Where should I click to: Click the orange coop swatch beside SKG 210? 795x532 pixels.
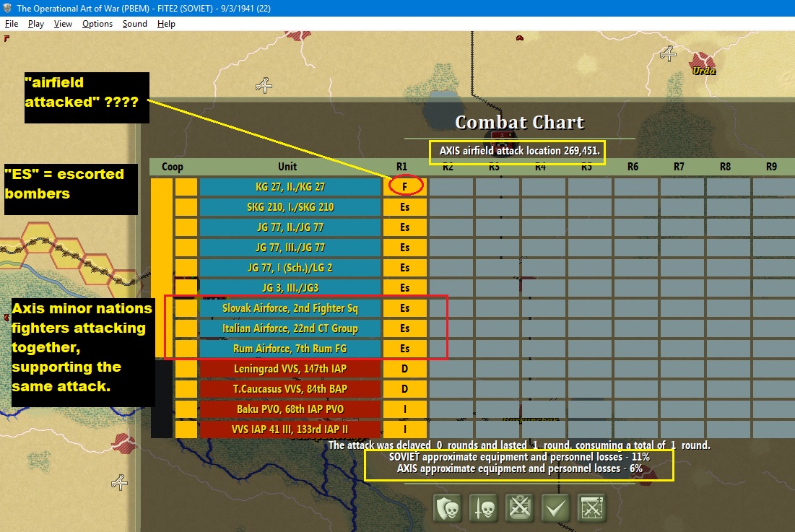tap(186, 206)
